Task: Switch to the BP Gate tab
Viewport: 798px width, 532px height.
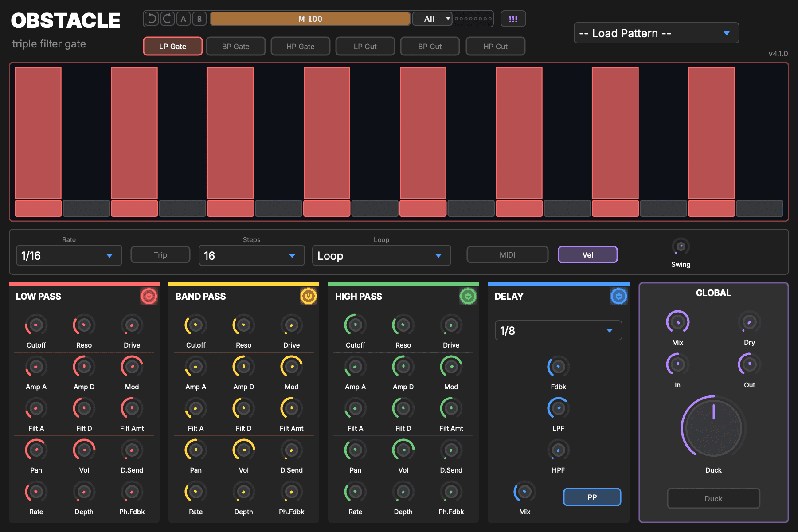Action: [236, 46]
